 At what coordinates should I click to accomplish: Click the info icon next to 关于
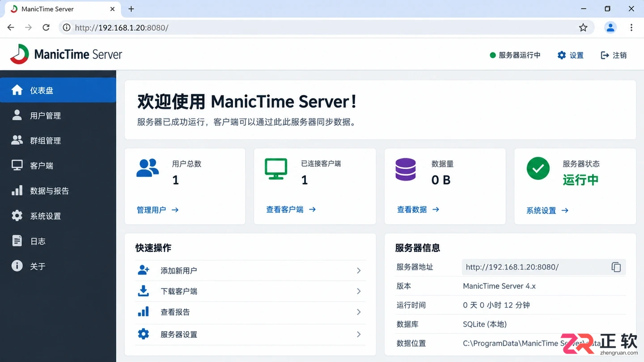tap(17, 266)
